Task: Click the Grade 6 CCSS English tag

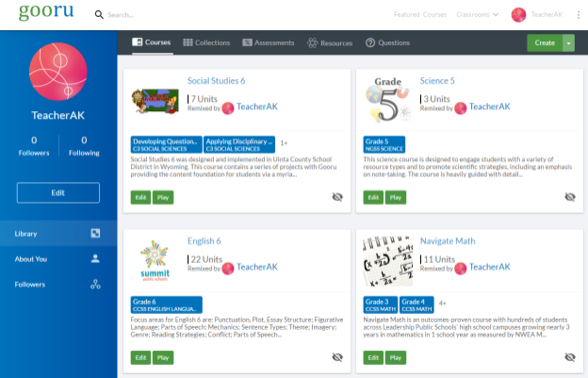Action: coord(167,304)
